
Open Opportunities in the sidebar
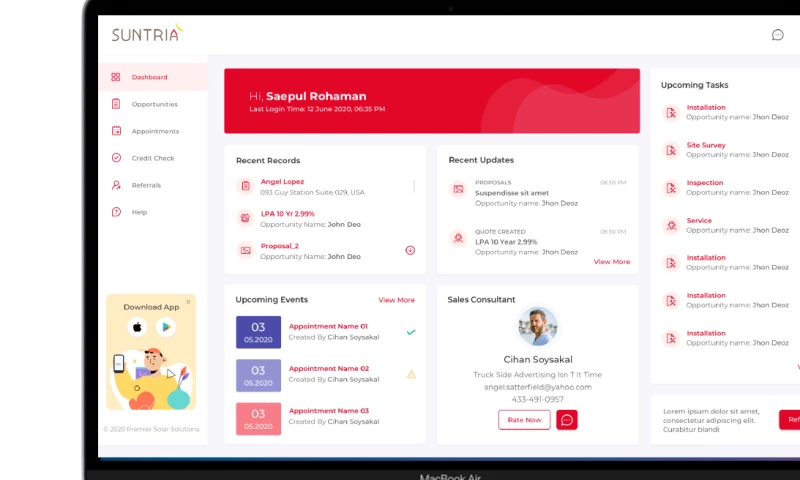pyautogui.click(x=154, y=104)
